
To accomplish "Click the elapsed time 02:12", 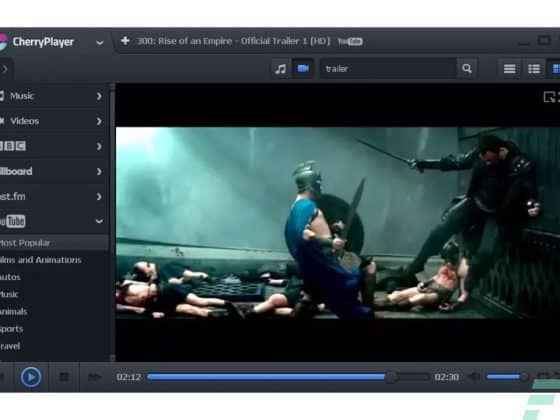I will coord(129,377).
